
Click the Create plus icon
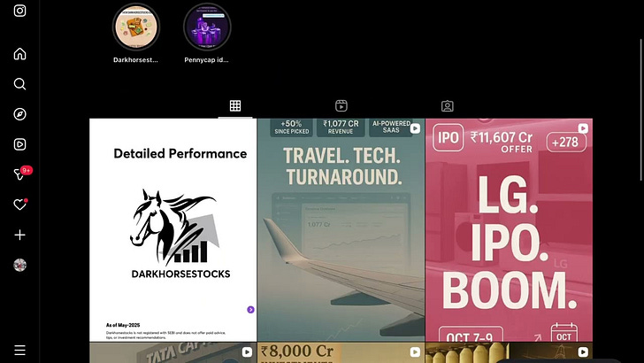click(19, 235)
